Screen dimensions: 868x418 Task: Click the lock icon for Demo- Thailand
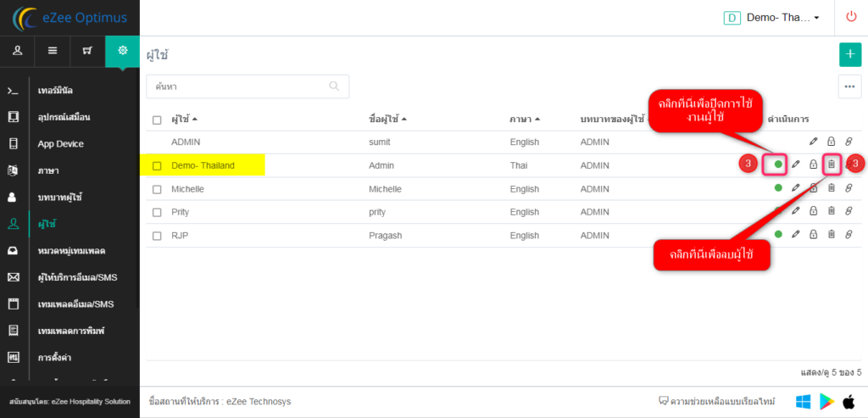[x=813, y=164]
